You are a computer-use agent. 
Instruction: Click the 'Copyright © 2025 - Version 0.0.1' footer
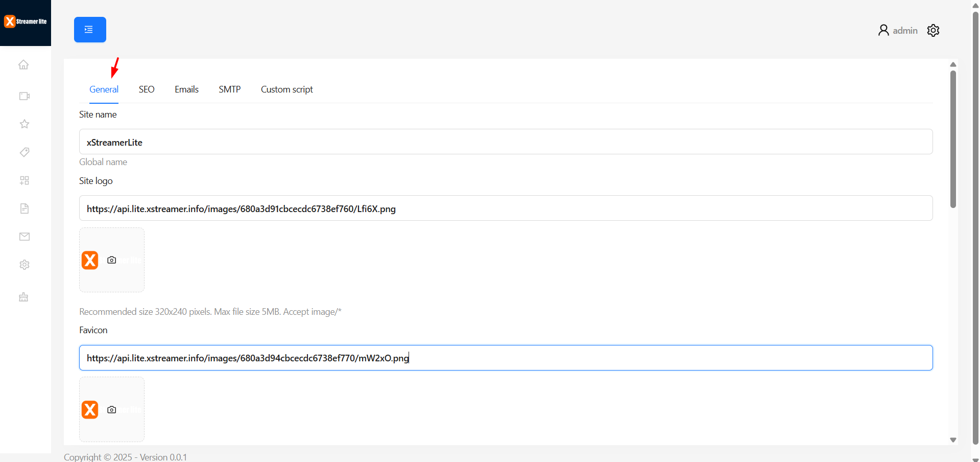click(125, 457)
